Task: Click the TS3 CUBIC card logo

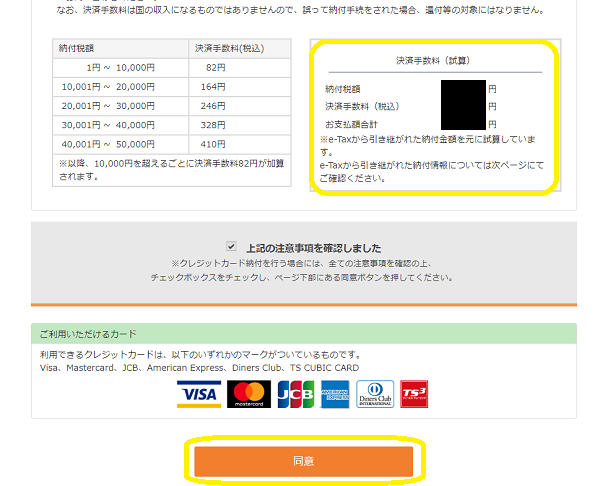Action: (x=414, y=394)
